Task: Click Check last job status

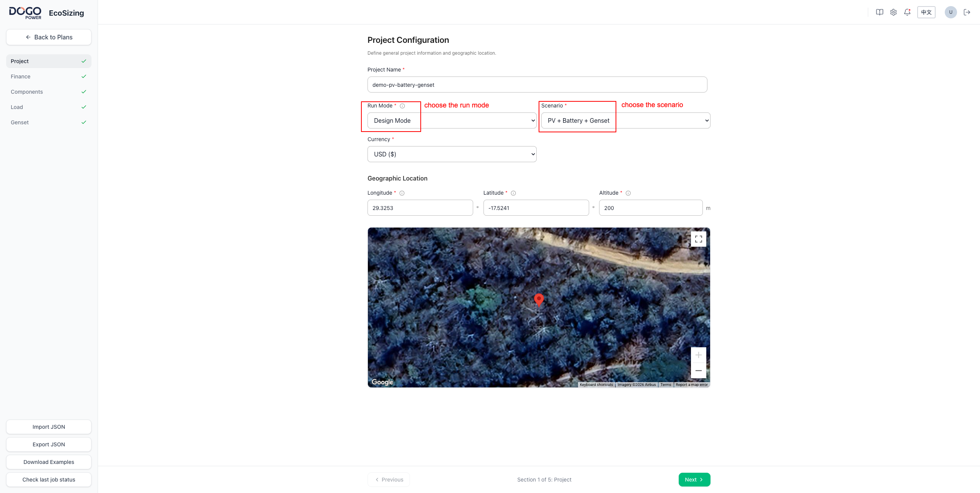Action: pos(49,480)
